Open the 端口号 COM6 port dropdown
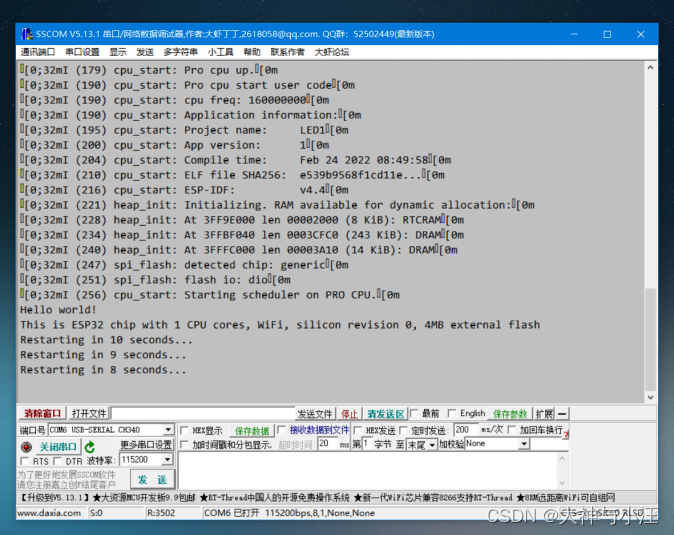Viewport: 674px width, 535px height. coord(168,430)
